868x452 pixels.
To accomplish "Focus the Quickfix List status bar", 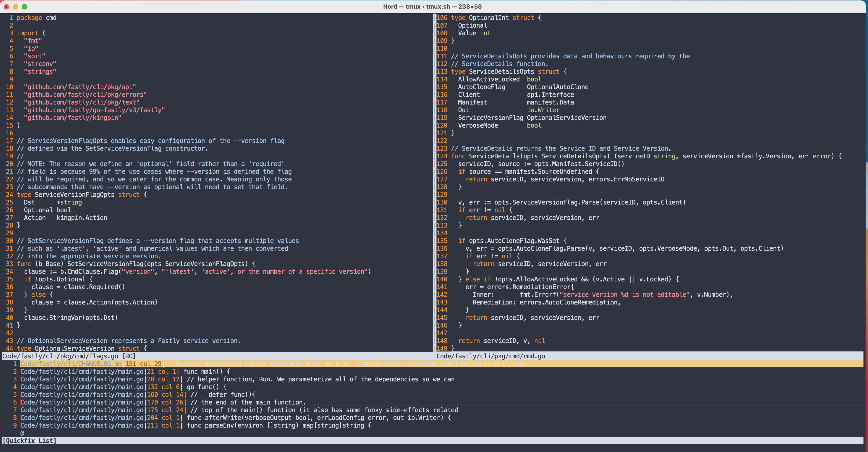I will click(30, 440).
